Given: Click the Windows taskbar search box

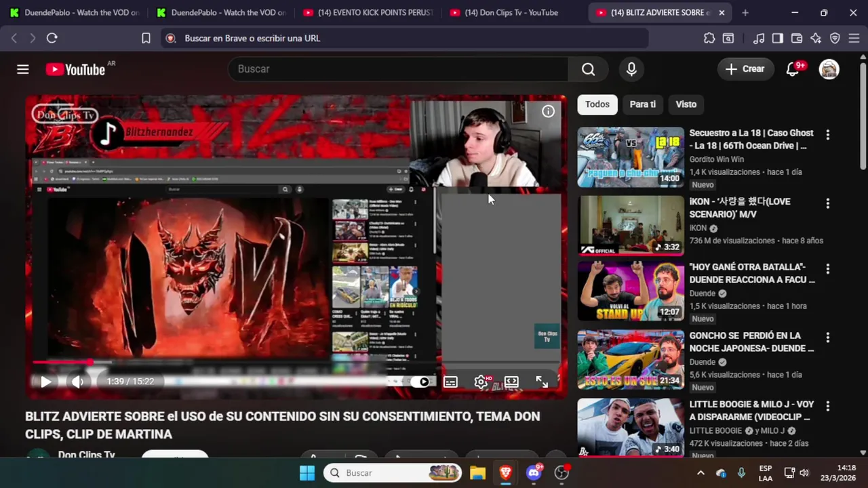Looking at the screenshot, I should (x=392, y=472).
